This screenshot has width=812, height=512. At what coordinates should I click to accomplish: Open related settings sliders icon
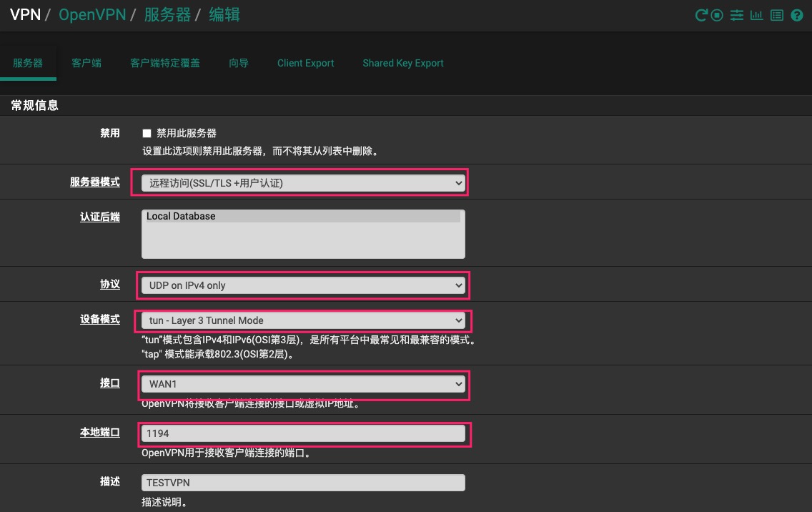coord(737,15)
